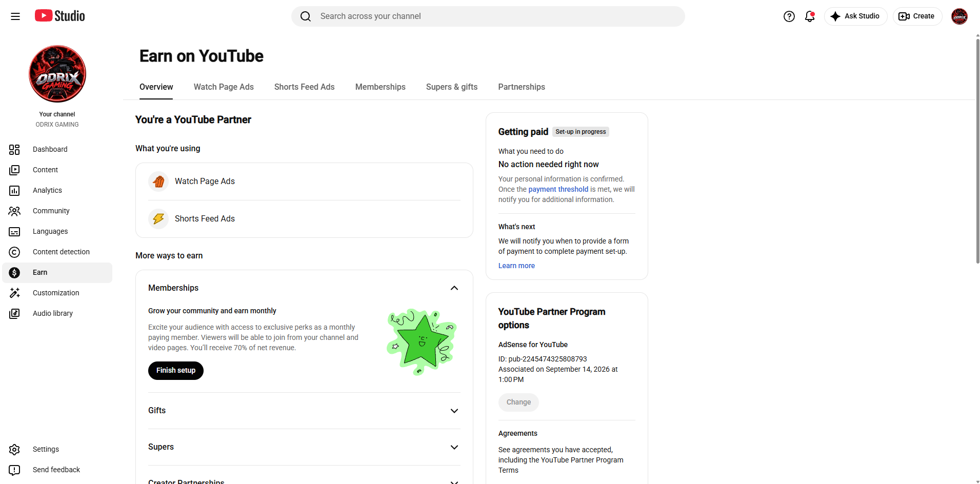Open the Learn more link

pos(516,266)
